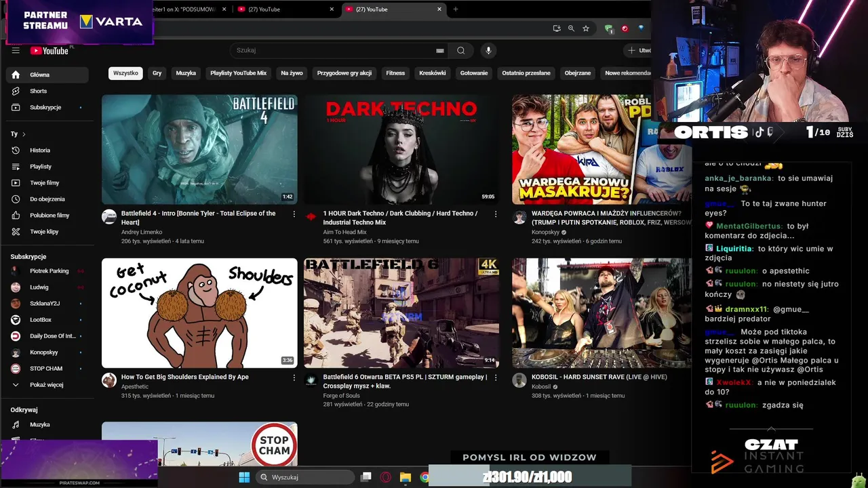Play the Dark Techno thumbnail

pos(401,149)
